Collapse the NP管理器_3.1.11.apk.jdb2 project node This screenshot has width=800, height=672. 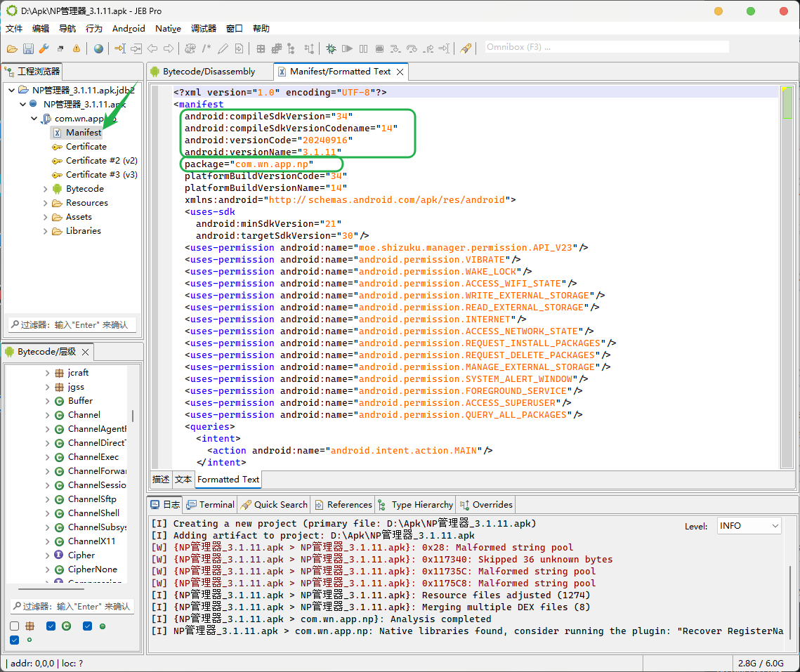pos(11,91)
